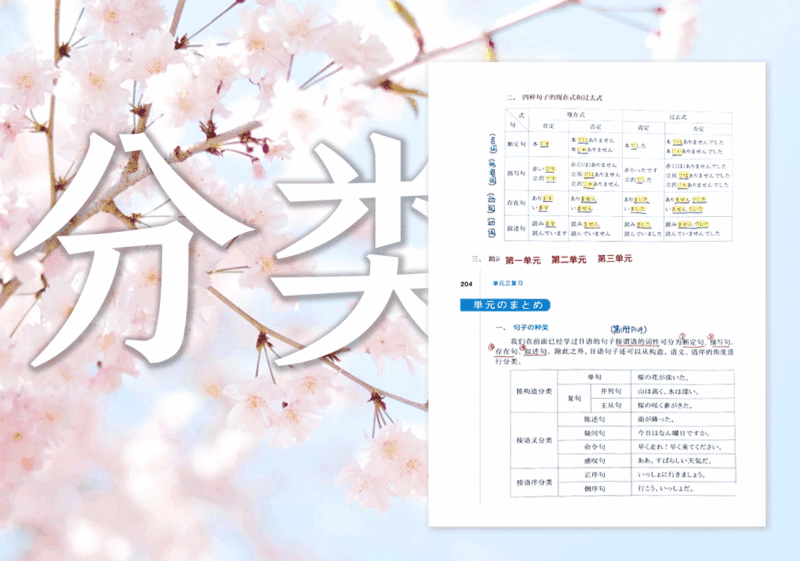Image resolution: width=800 pixels, height=561 pixels.
Task: Click the 复句 cell
Action: (574, 398)
